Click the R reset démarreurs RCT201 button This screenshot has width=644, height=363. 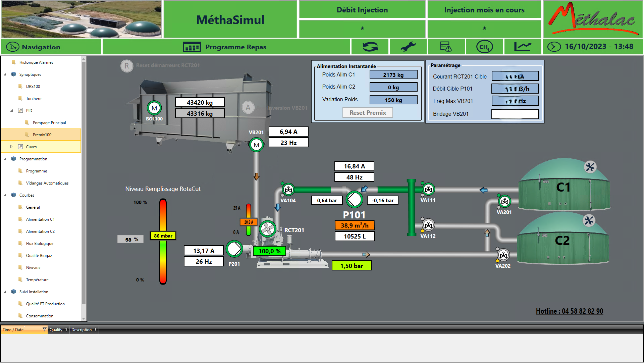click(127, 66)
